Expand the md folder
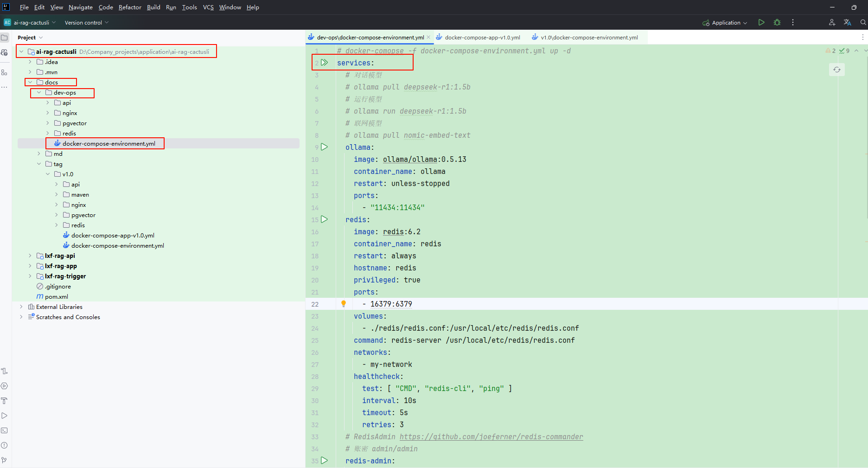868x468 pixels. tap(39, 154)
